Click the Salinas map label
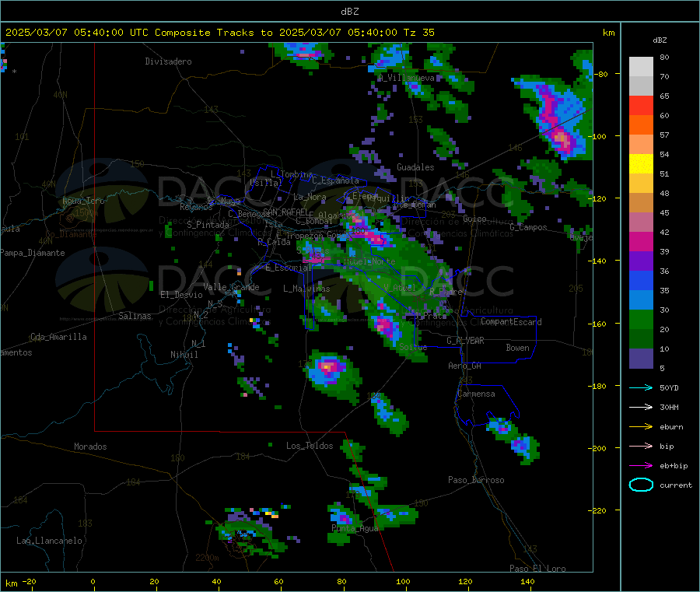This screenshot has height=592, width=700. (135, 316)
